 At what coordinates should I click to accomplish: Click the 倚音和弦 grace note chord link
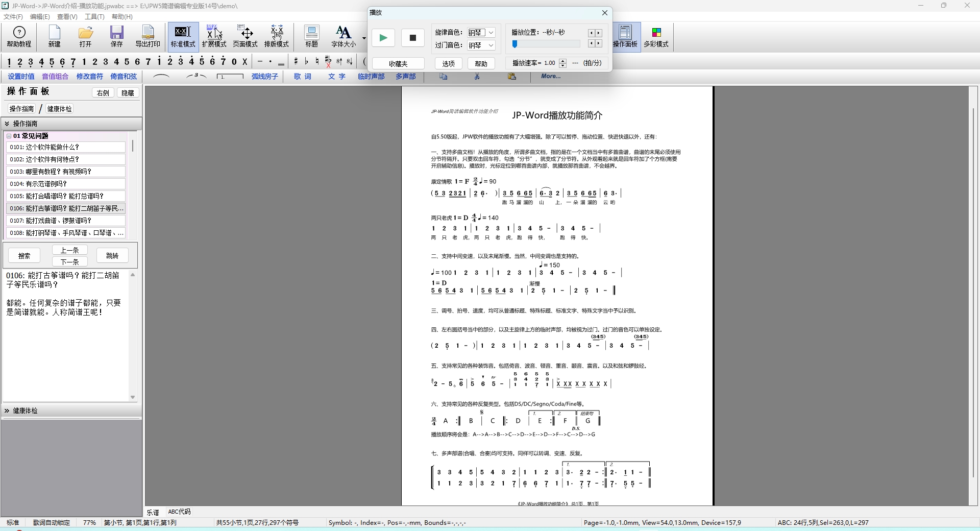pos(124,77)
